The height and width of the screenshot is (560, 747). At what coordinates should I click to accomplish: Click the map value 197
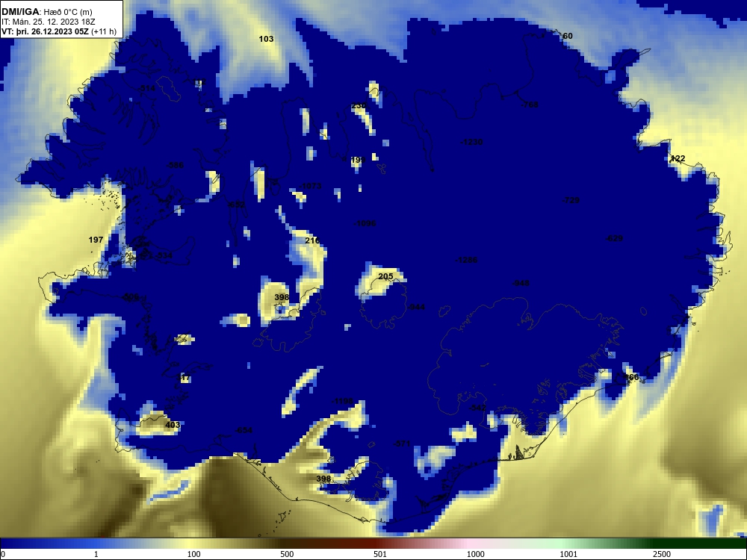[x=96, y=240]
